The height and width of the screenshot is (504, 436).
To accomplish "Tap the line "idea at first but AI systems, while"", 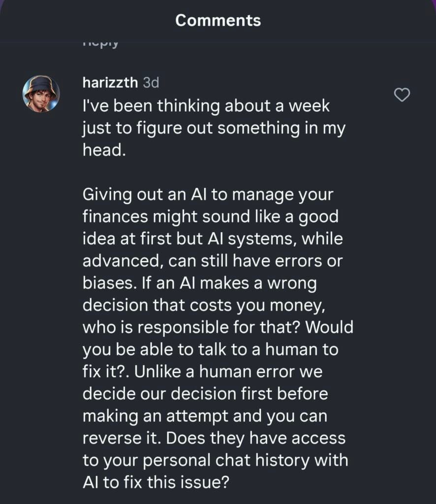I will click(x=212, y=239).
